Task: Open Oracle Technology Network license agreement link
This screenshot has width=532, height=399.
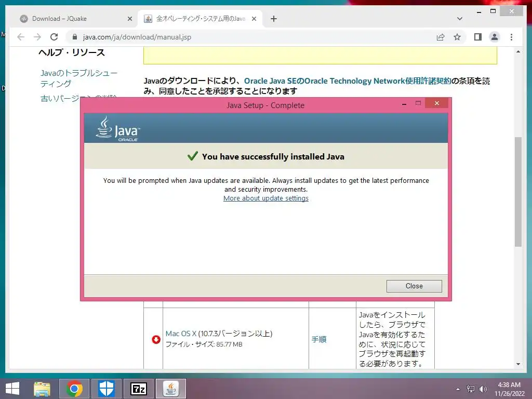Action: pos(348,81)
